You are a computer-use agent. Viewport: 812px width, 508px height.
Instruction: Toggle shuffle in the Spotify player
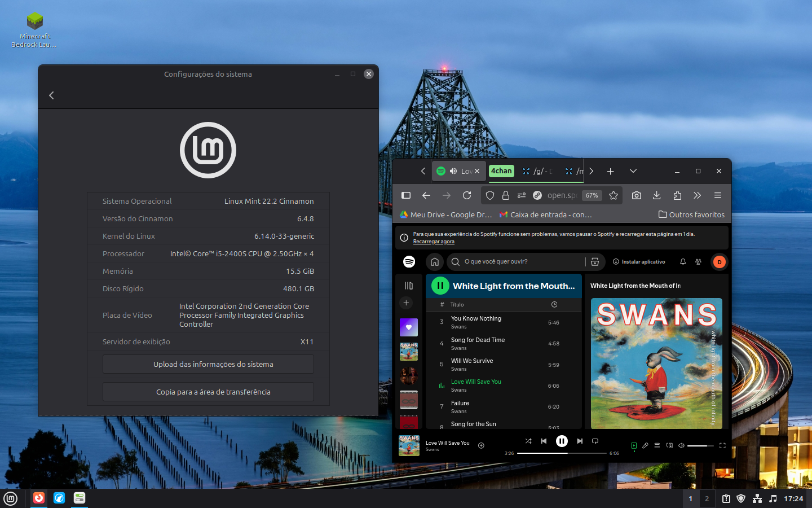[528, 441]
